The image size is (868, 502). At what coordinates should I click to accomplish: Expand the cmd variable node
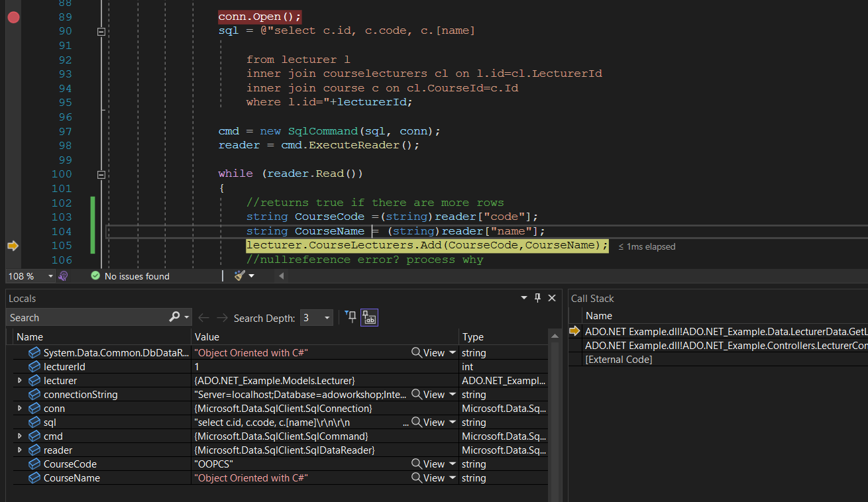(x=20, y=436)
